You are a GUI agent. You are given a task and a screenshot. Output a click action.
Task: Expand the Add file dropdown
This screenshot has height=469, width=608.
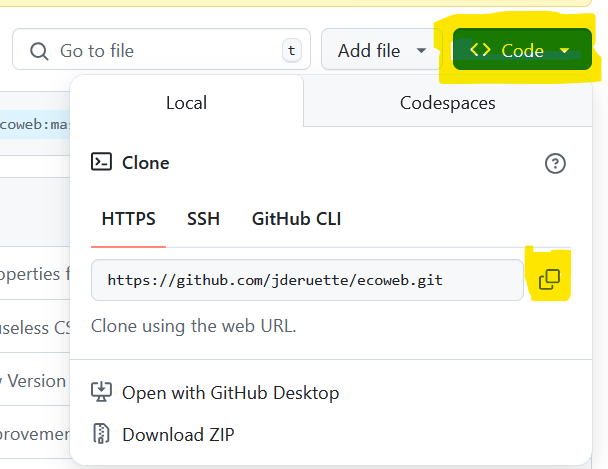[x=381, y=49]
